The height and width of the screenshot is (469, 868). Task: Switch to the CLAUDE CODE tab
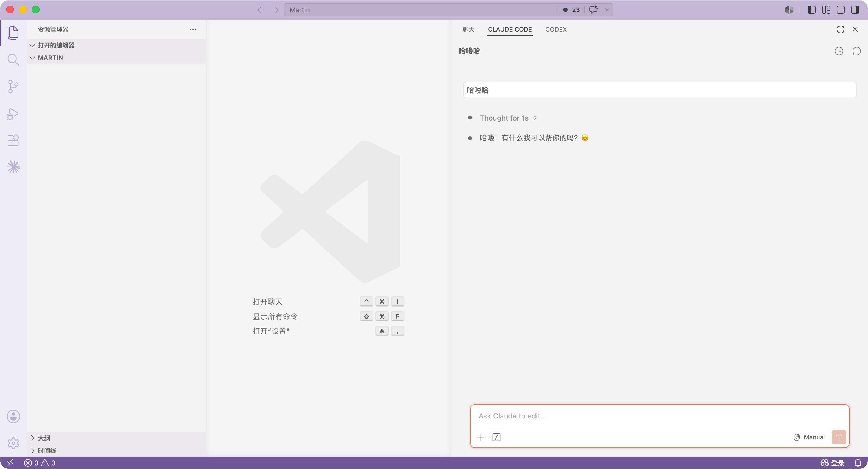pos(510,29)
